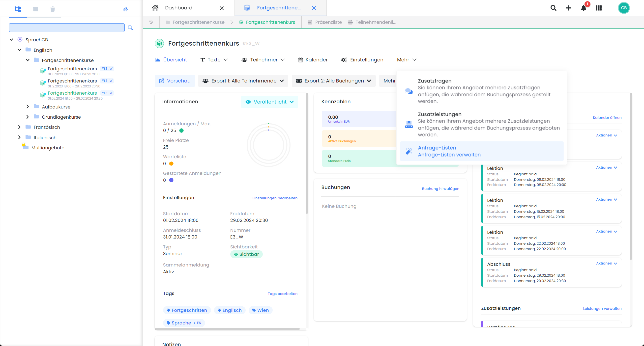Viewport: 644px width, 346px height.
Task: Click the Sichtbar visibility badge
Action: pyautogui.click(x=246, y=254)
